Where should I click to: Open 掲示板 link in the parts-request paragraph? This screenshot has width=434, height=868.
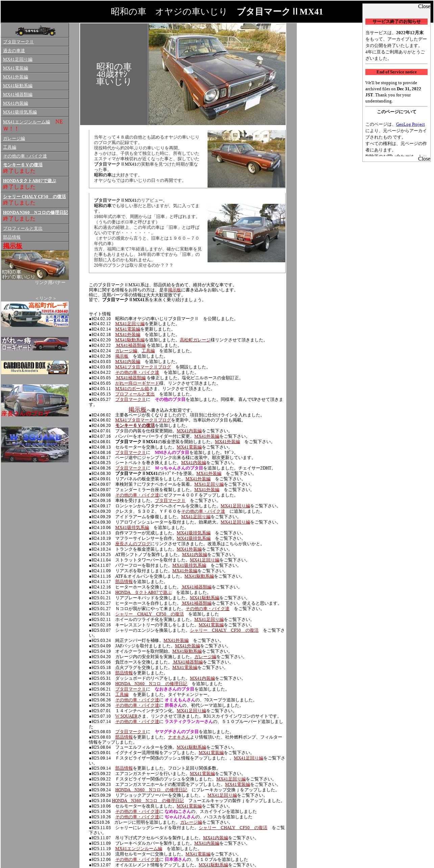[174, 290]
